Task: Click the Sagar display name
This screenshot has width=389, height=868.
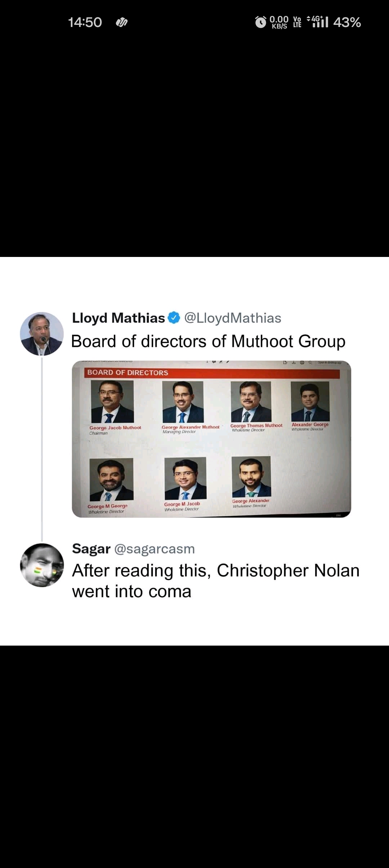Action: pyautogui.click(x=91, y=549)
